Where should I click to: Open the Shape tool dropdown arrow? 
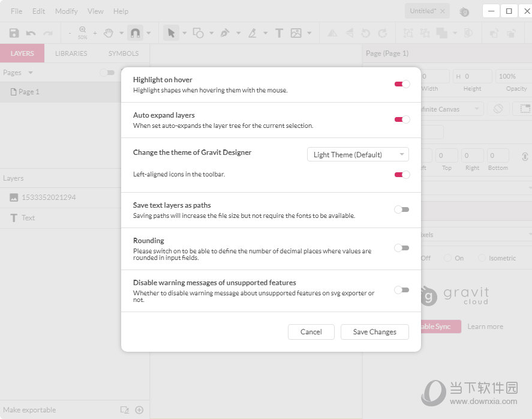211,33
